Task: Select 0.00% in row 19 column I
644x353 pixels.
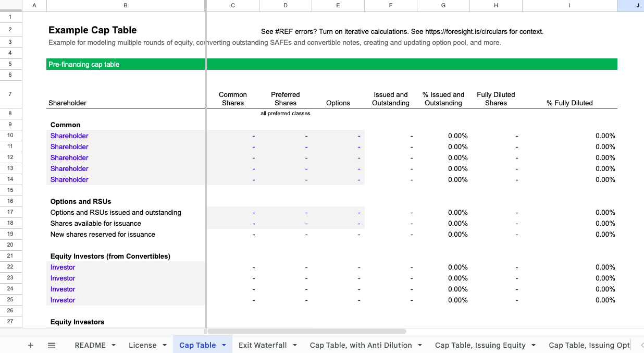Action: click(x=605, y=235)
